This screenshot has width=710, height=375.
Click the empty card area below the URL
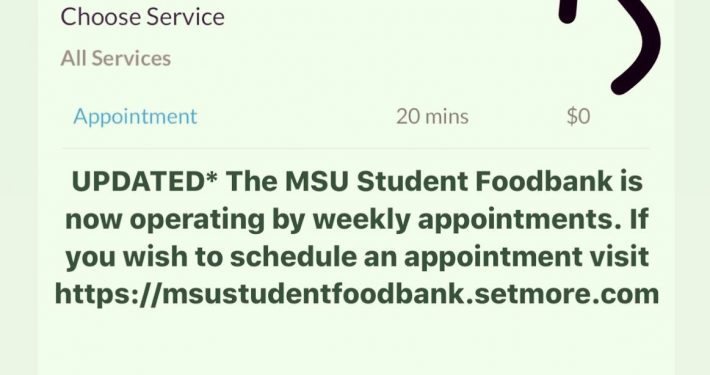(x=356, y=342)
